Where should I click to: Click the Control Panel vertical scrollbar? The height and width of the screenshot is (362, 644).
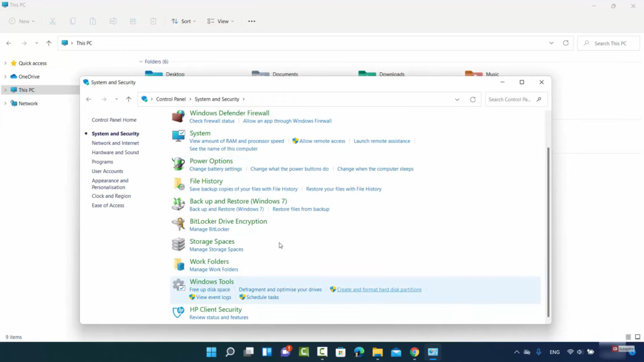(x=548, y=233)
